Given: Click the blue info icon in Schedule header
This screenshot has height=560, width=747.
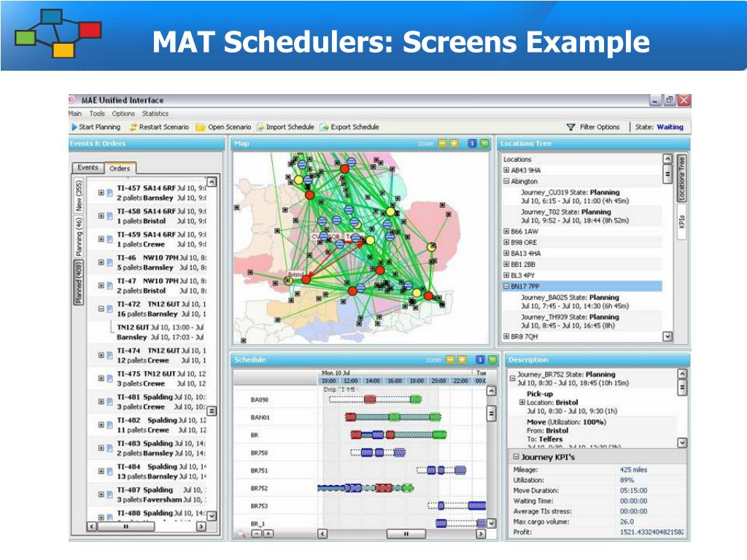Looking at the screenshot, I should click(480, 360).
